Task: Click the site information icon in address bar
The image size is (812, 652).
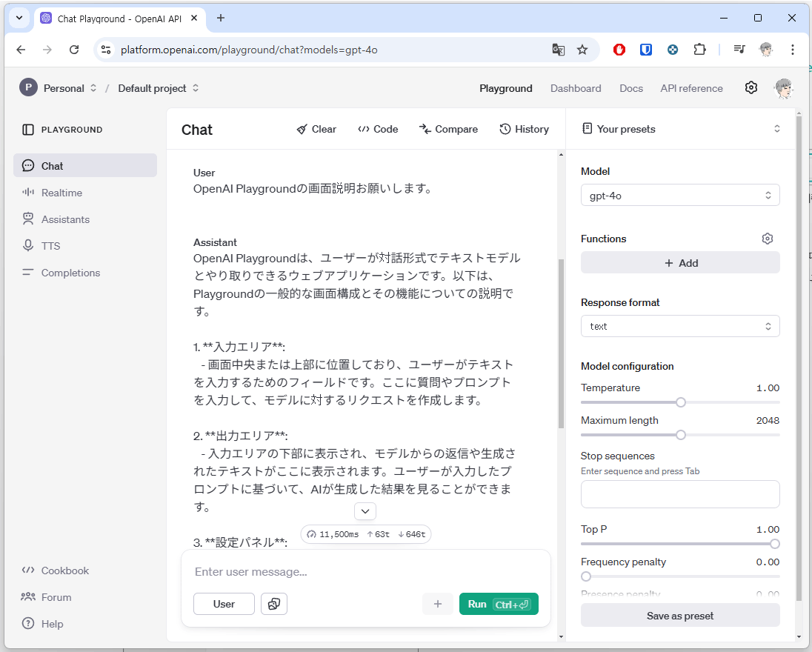Action: (106, 50)
